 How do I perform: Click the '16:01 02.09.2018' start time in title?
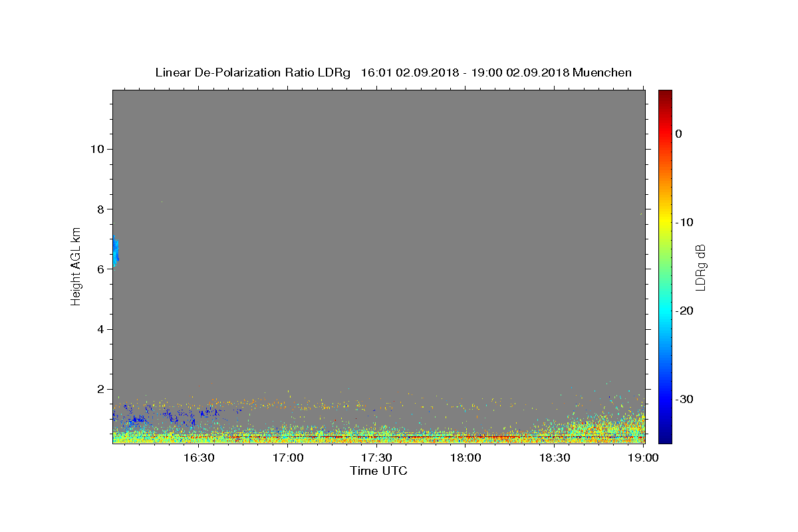[410, 72]
